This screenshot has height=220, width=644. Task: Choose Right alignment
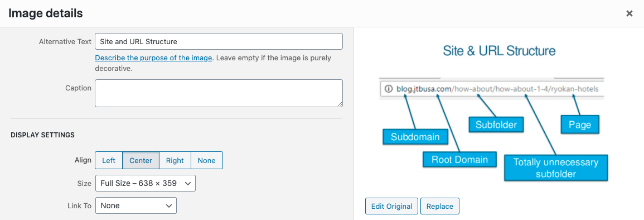[x=175, y=160]
